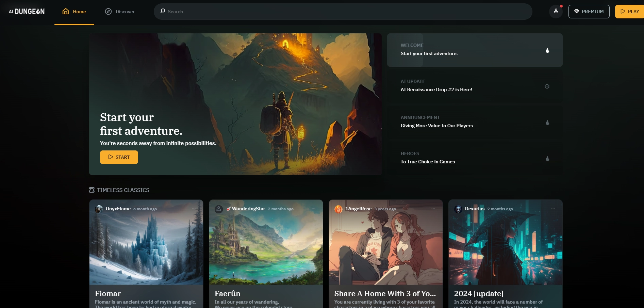This screenshot has height=308, width=644.
Task: Click 1AngelRose's avatar icon
Action: [x=338, y=209]
